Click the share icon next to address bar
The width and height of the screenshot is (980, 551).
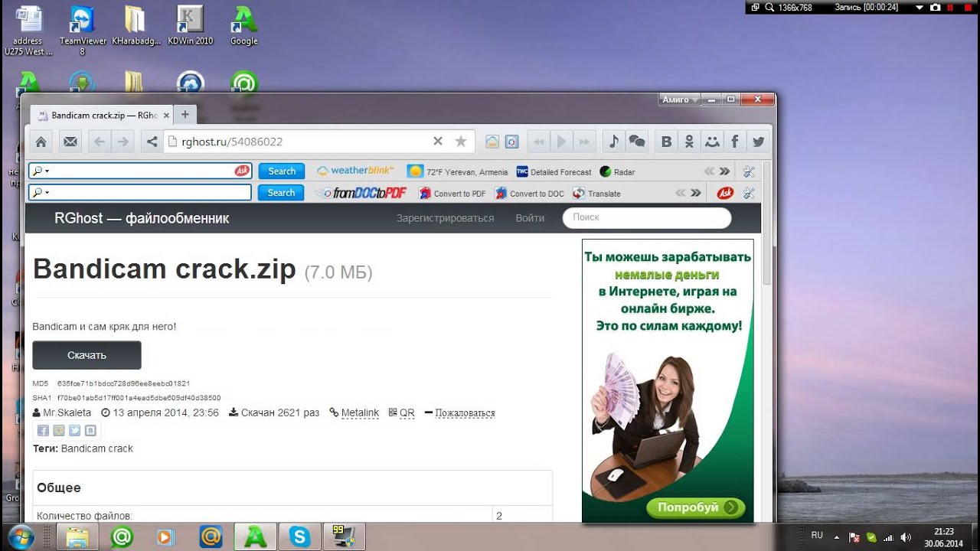pos(152,142)
